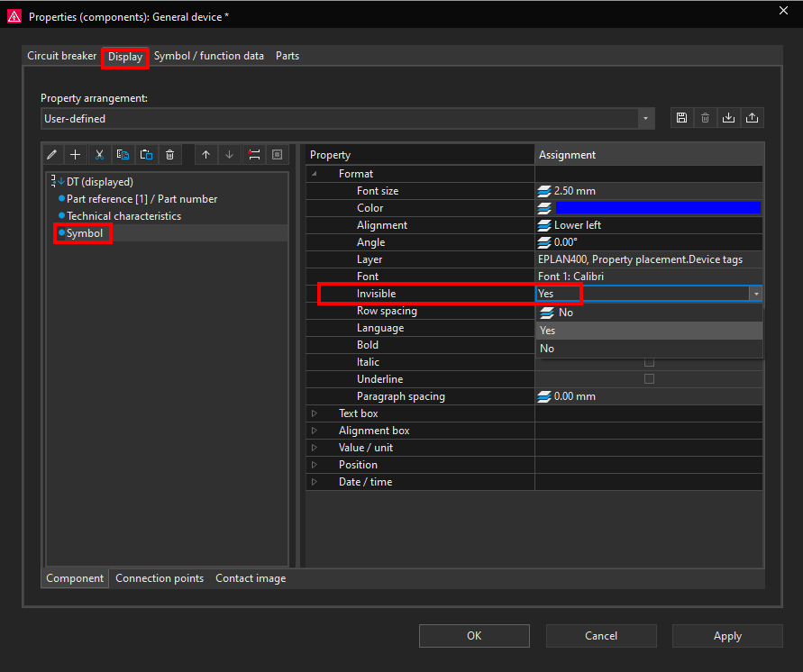Click the Apply button
This screenshot has width=803, height=672.
point(727,636)
